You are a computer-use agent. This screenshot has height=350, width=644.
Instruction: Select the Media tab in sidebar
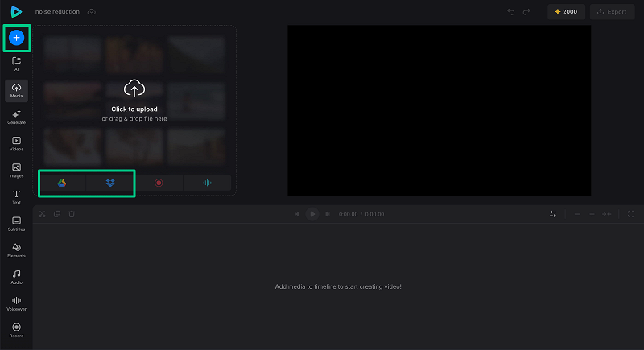(16, 90)
